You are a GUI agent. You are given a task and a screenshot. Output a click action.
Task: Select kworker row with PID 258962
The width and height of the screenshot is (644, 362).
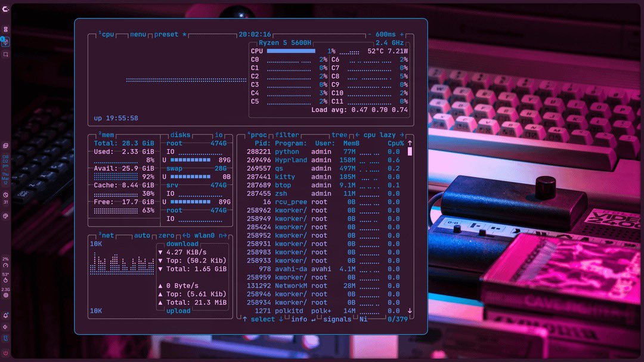click(x=323, y=211)
